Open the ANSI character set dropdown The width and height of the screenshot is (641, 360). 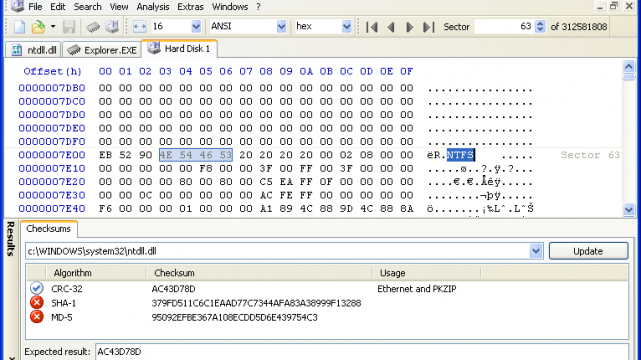[x=281, y=27]
